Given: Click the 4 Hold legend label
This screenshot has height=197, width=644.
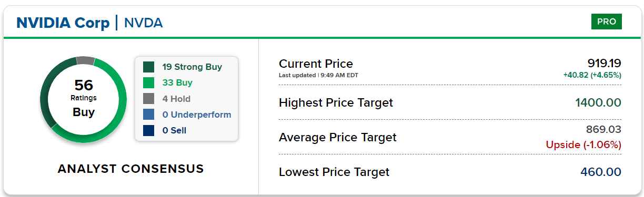Looking at the screenshot, I should (x=176, y=99).
